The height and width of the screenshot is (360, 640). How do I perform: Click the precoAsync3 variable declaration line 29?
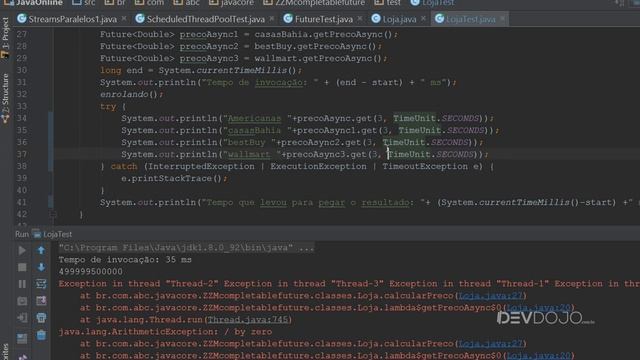click(243, 58)
